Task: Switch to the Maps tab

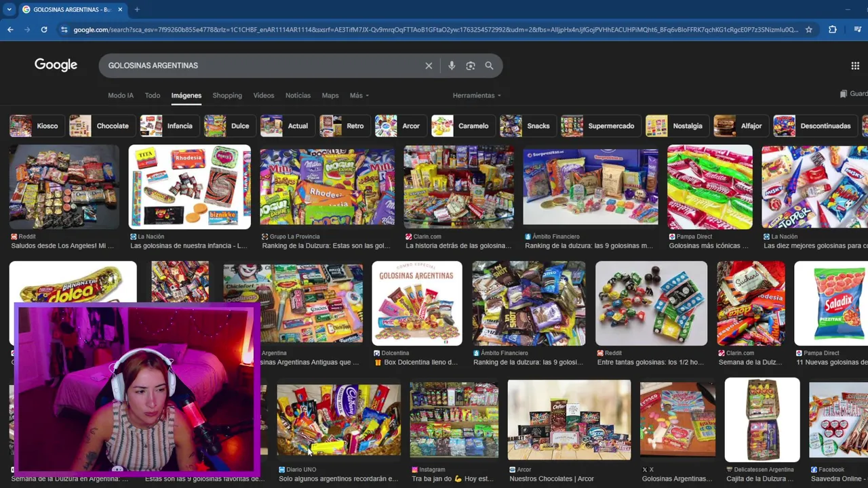Action: pyautogui.click(x=330, y=96)
